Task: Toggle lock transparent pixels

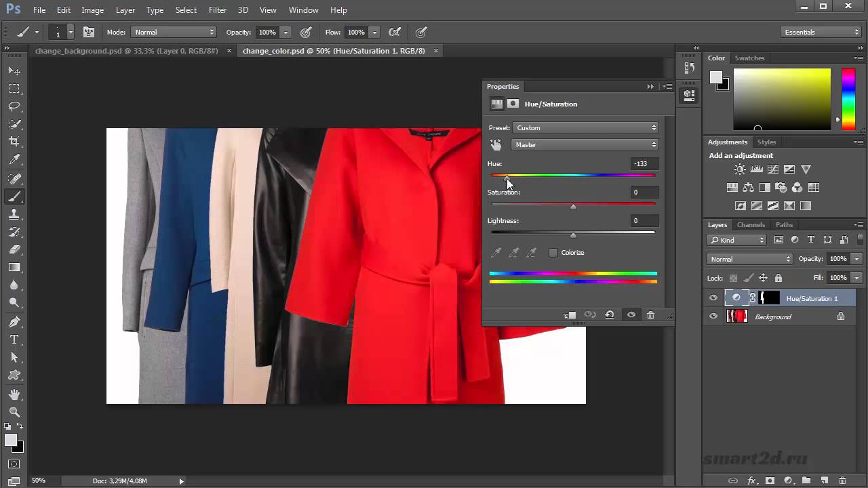Action: point(733,278)
